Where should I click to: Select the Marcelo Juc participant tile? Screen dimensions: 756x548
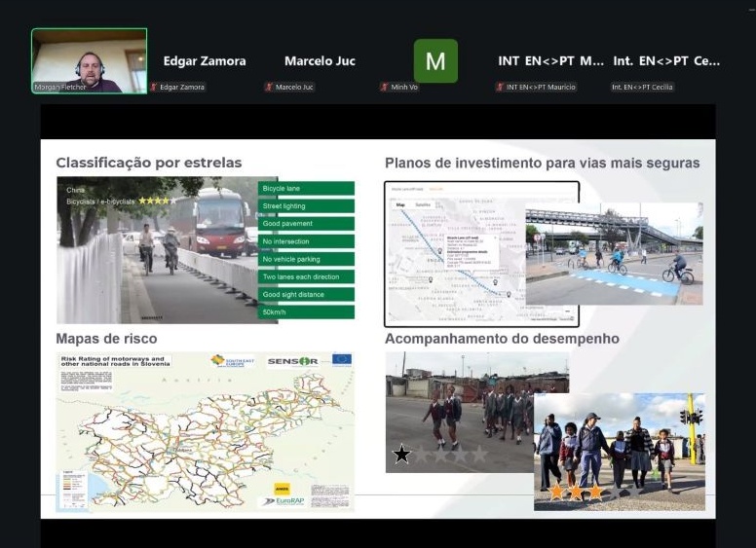[x=320, y=61]
